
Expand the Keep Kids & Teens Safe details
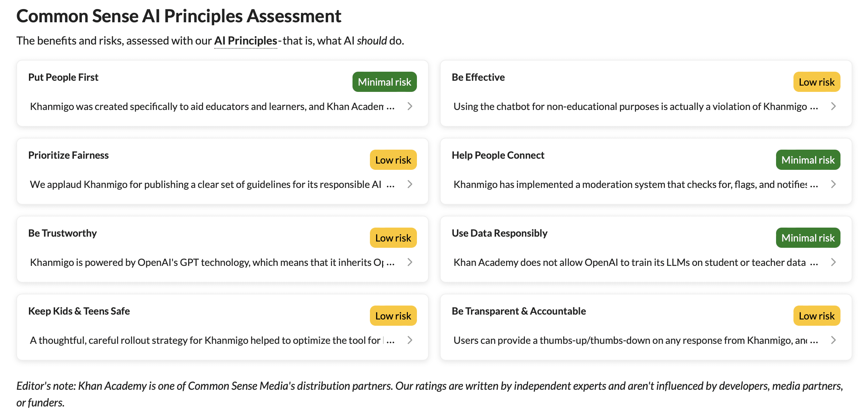coord(410,340)
